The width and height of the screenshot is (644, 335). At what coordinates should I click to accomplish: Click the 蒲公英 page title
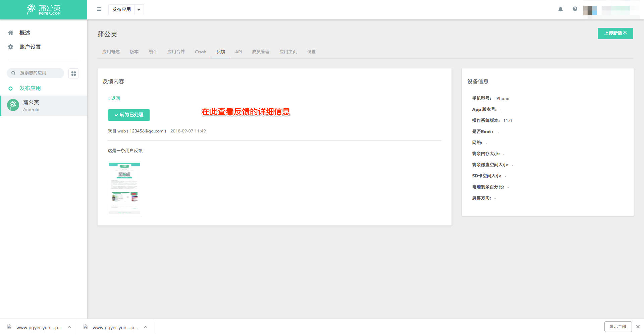(107, 34)
